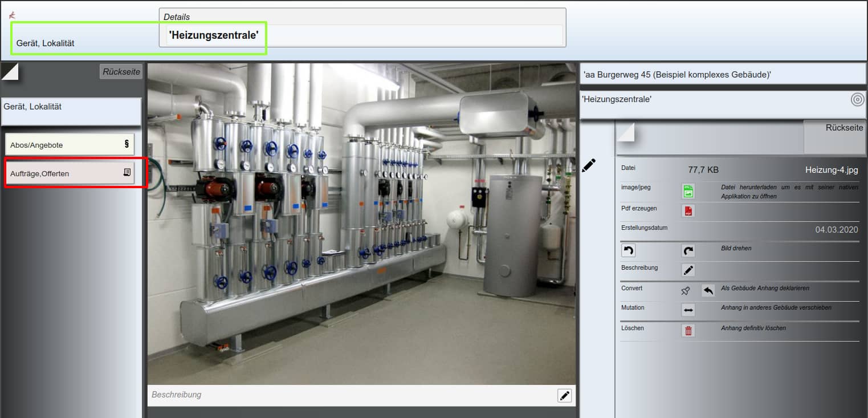
Task: Flip left panel with Rückseite button
Action: pyautogui.click(x=121, y=72)
